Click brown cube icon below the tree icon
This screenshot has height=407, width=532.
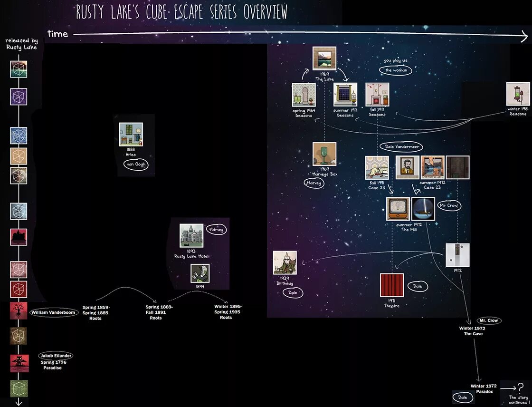(19, 336)
